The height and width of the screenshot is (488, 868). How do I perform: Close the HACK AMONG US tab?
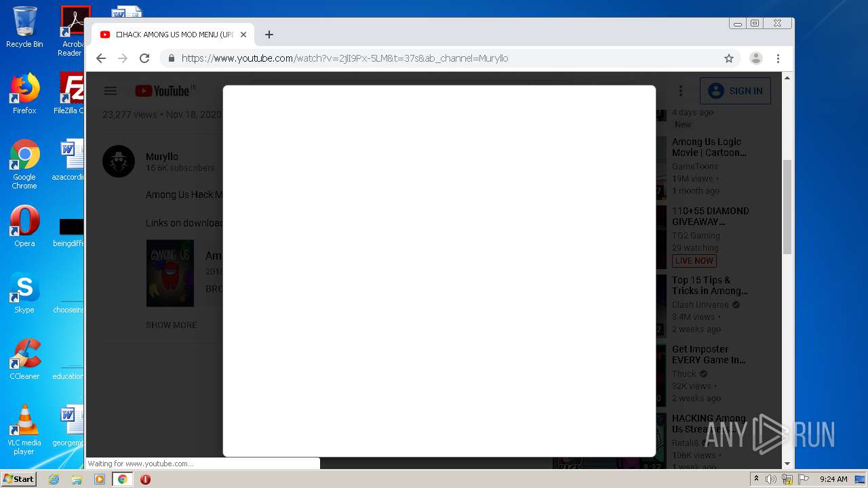(243, 35)
